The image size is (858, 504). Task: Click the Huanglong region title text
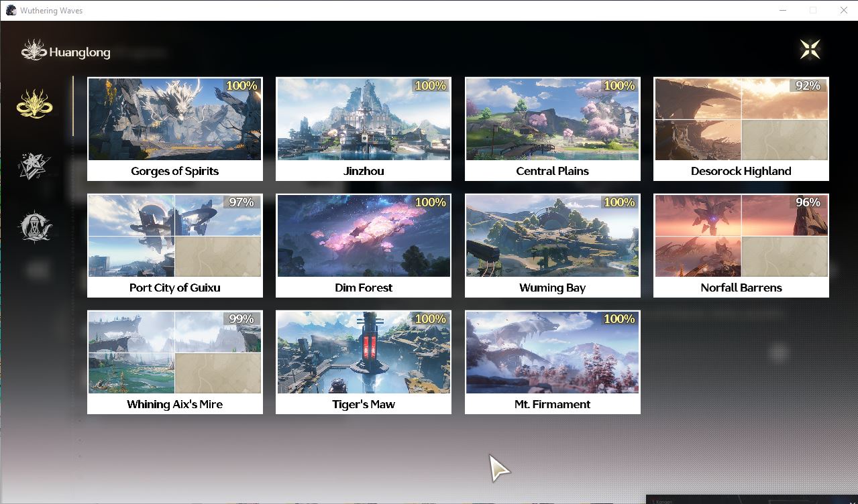(80, 52)
